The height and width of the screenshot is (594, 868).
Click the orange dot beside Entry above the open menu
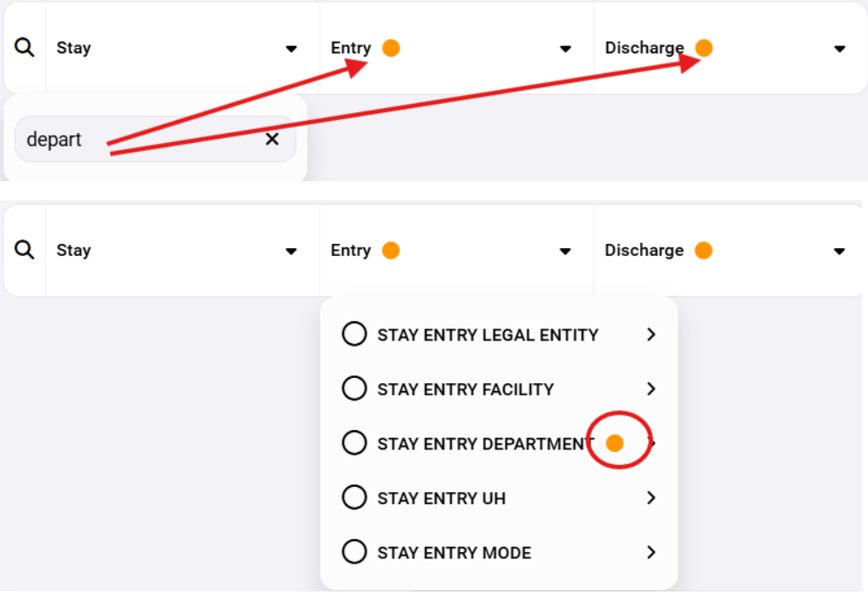(x=391, y=251)
